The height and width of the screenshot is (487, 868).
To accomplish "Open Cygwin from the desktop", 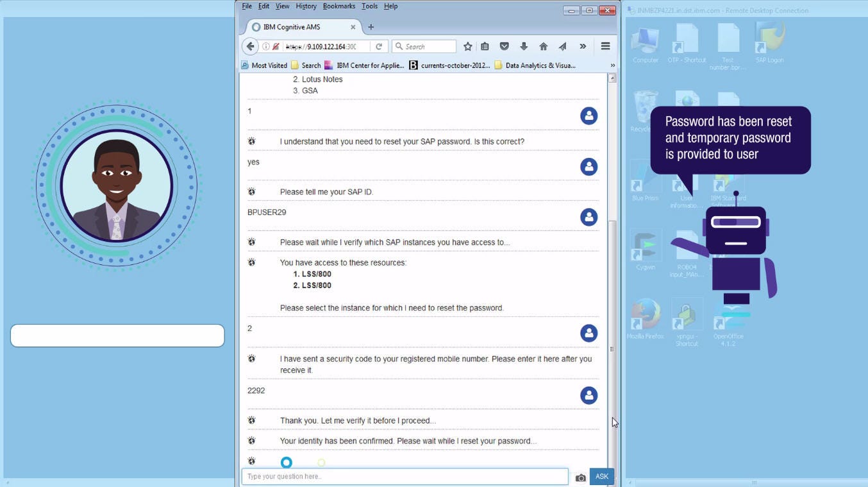I will point(645,247).
